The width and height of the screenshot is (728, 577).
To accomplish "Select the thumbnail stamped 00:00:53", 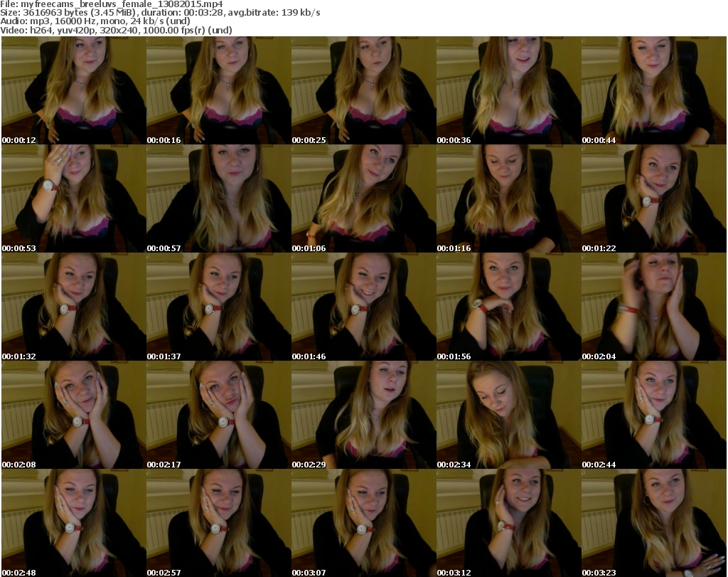I will (x=74, y=198).
